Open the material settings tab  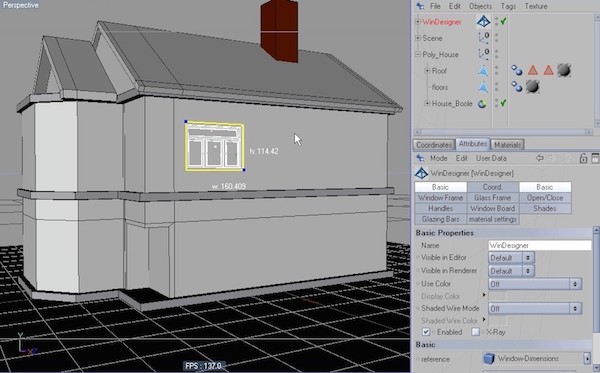(x=492, y=219)
